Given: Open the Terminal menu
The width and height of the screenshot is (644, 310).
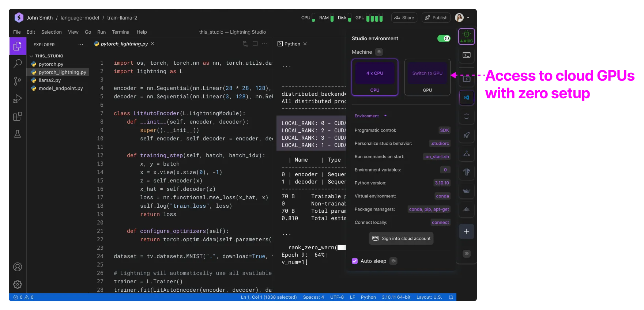Looking at the screenshot, I should pyautogui.click(x=121, y=32).
